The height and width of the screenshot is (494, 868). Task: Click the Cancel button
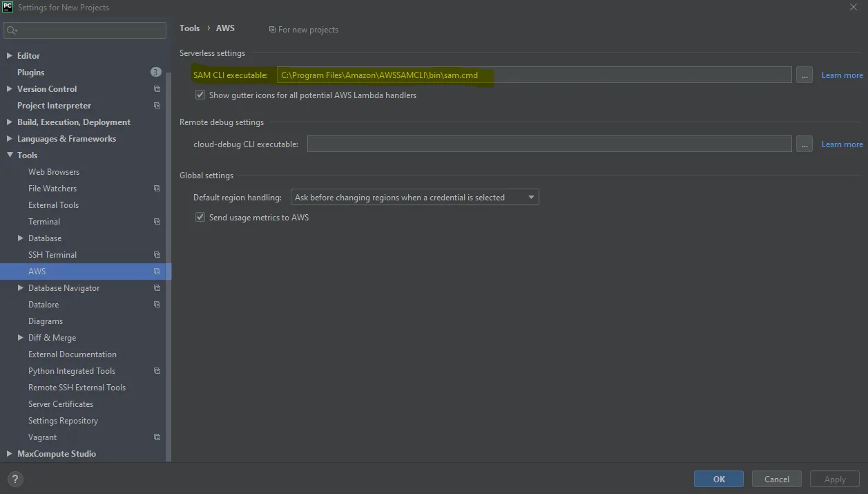pyautogui.click(x=776, y=479)
